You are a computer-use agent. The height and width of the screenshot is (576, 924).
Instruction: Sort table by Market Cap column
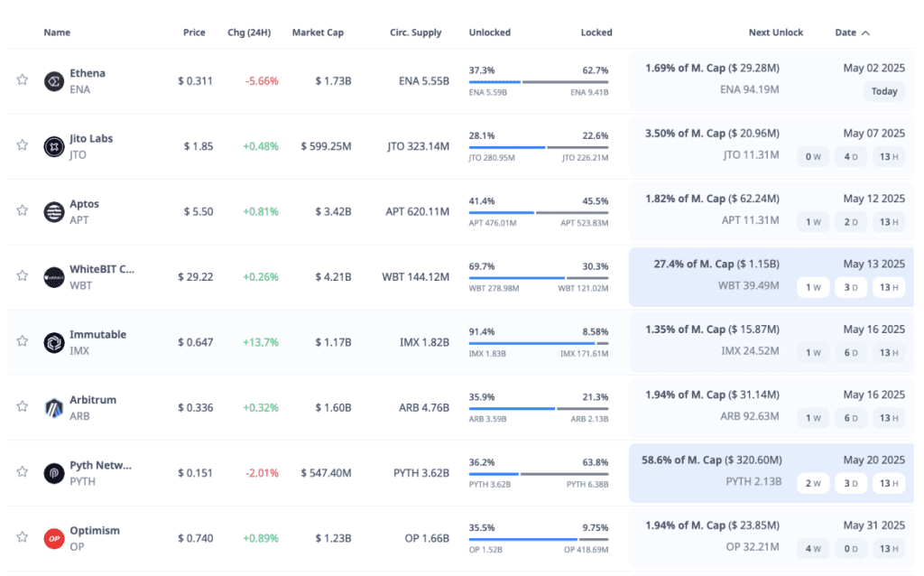(x=318, y=33)
